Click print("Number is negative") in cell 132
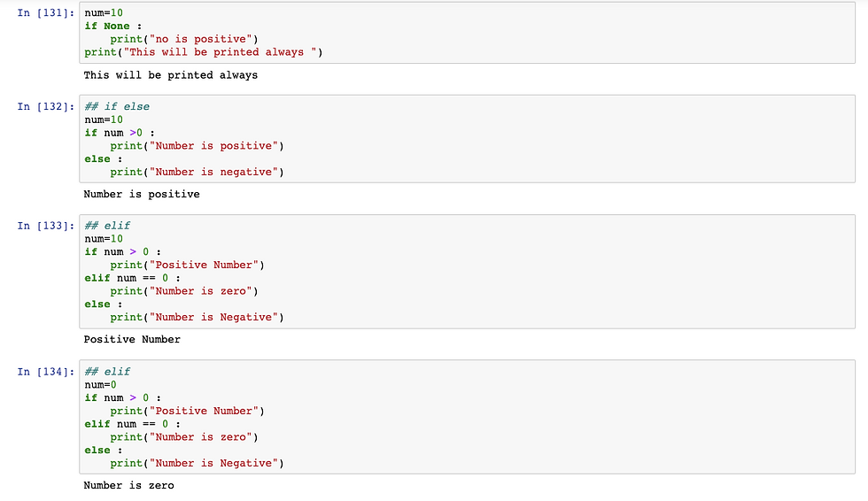The image size is (868, 501). click(197, 172)
